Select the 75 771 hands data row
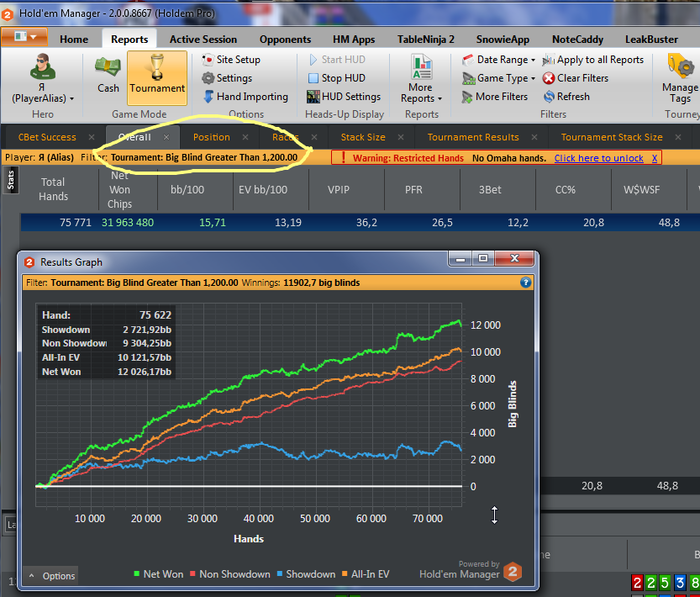The width and height of the screenshot is (700, 597). 360,222
